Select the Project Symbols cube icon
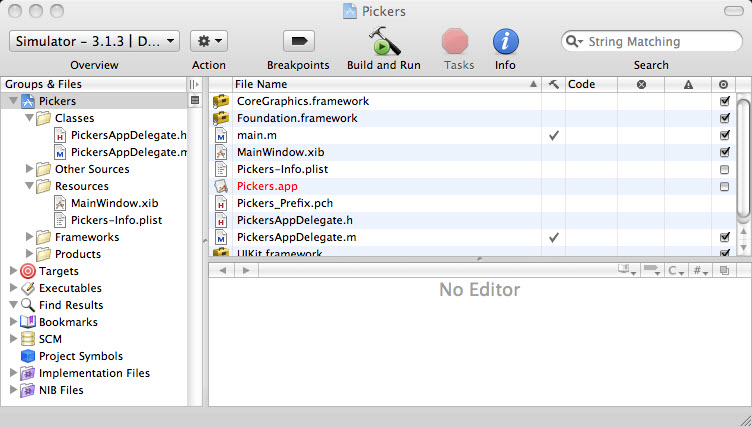The image size is (752, 427). tap(28, 356)
